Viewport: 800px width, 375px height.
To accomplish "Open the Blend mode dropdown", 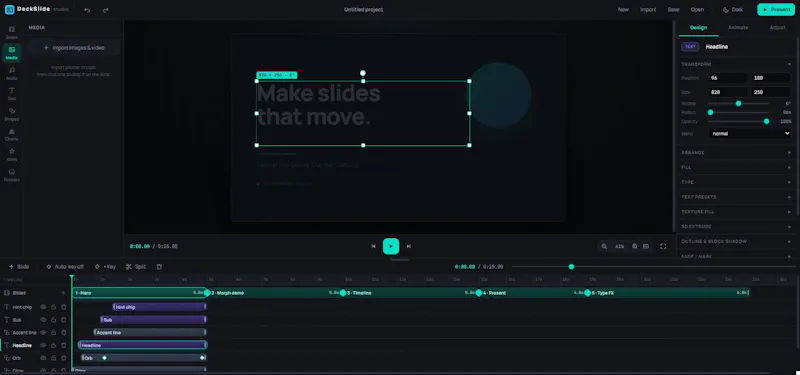I will click(x=749, y=134).
